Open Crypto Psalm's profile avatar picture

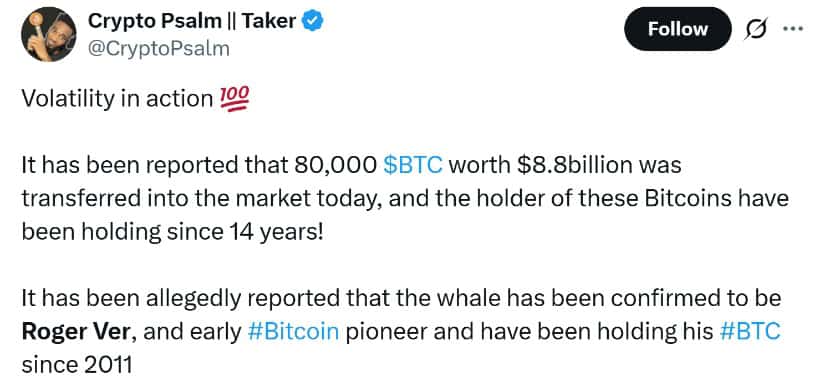[48, 35]
